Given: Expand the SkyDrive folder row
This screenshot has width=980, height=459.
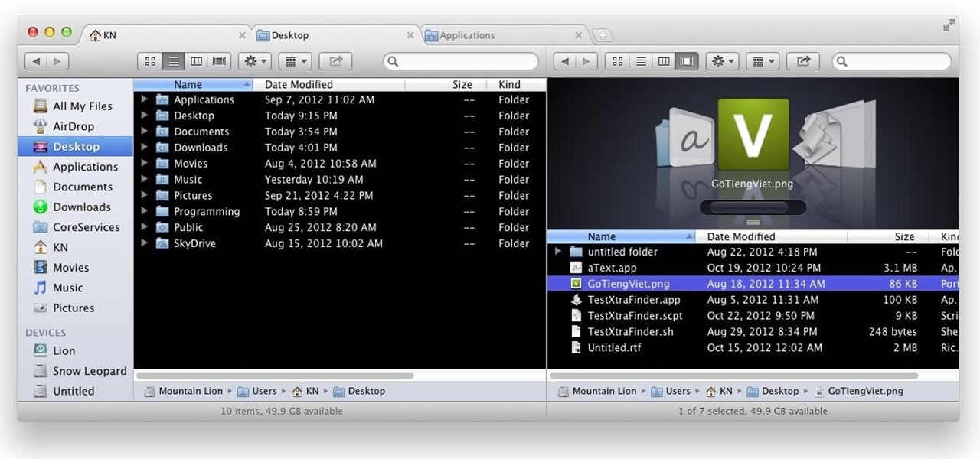Looking at the screenshot, I should [x=144, y=243].
